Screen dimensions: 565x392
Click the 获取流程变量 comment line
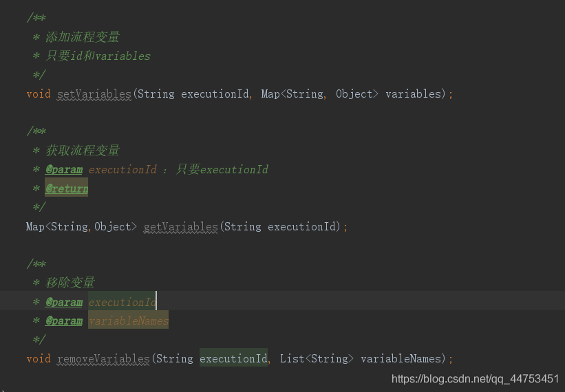[x=83, y=150]
